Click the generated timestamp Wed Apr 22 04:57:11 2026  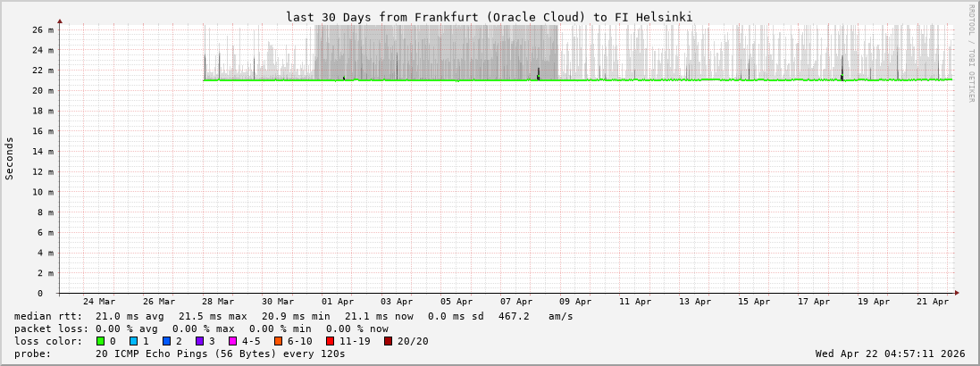pyautogui.click(x=890, y=354)
